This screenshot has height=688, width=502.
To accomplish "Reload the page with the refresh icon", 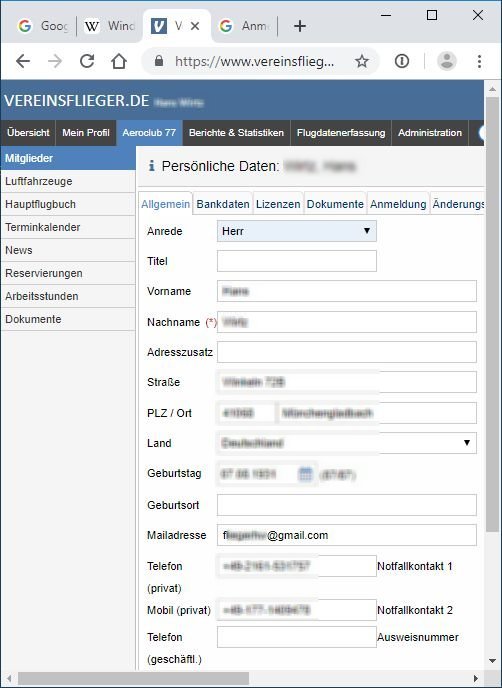I will 87,61.
